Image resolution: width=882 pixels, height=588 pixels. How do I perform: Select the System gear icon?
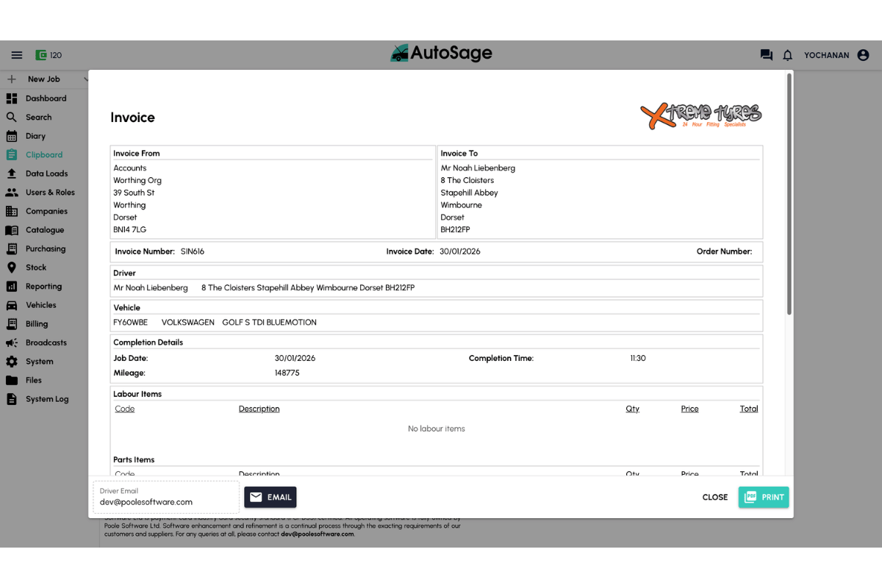point(11,361)
